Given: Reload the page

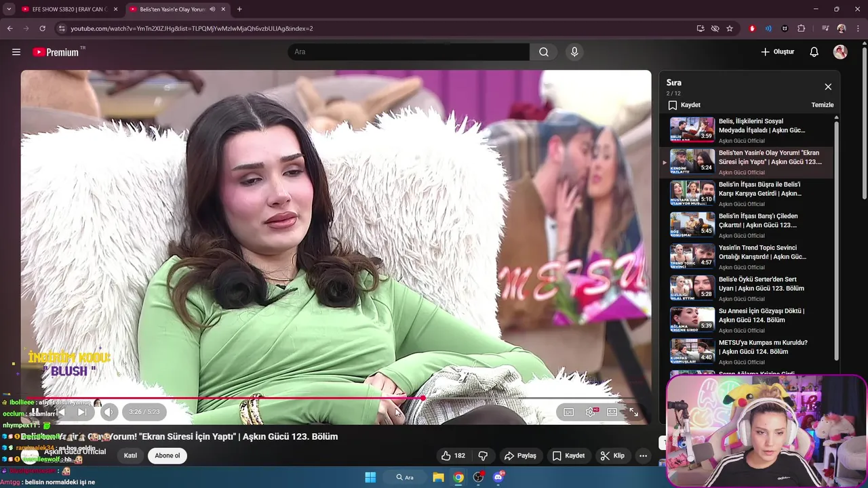Looking at the screenshot, I should (42, 28).
